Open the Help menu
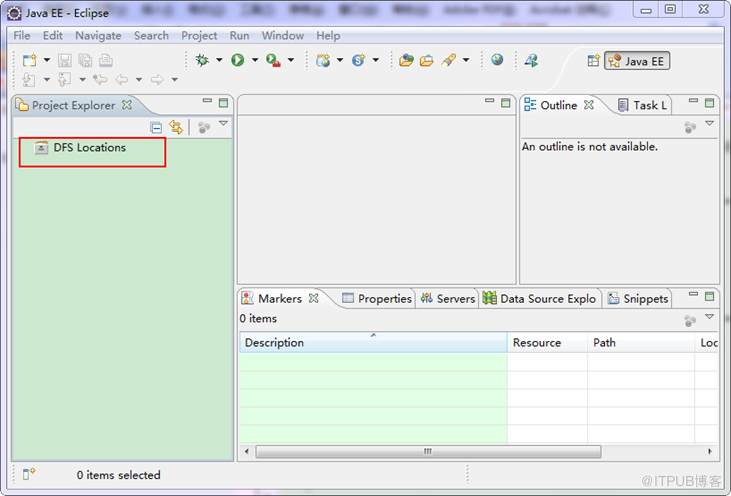 pyautogui.click(x=328, y=35)
